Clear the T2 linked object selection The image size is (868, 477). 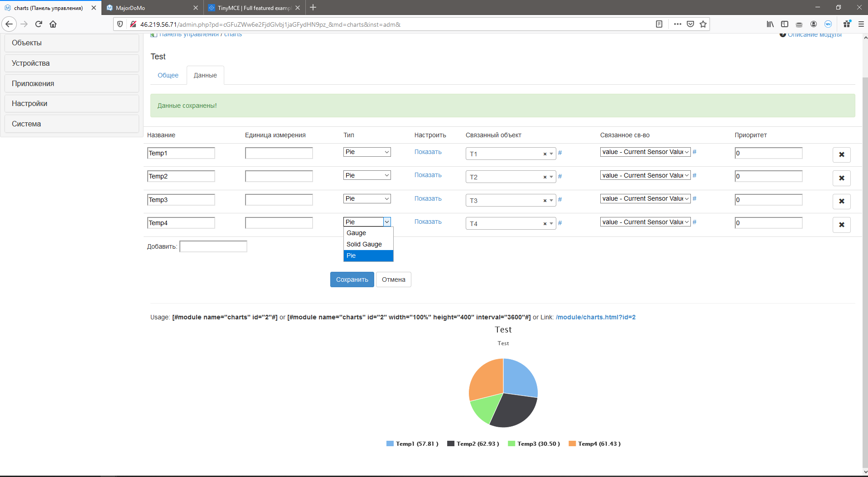click(x=545, y=177)
